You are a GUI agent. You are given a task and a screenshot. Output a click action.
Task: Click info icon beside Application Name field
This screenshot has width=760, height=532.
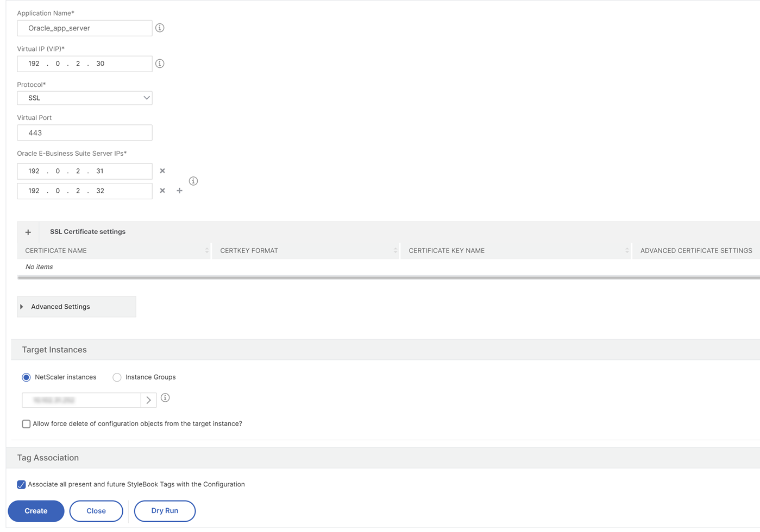coord(160,28)
